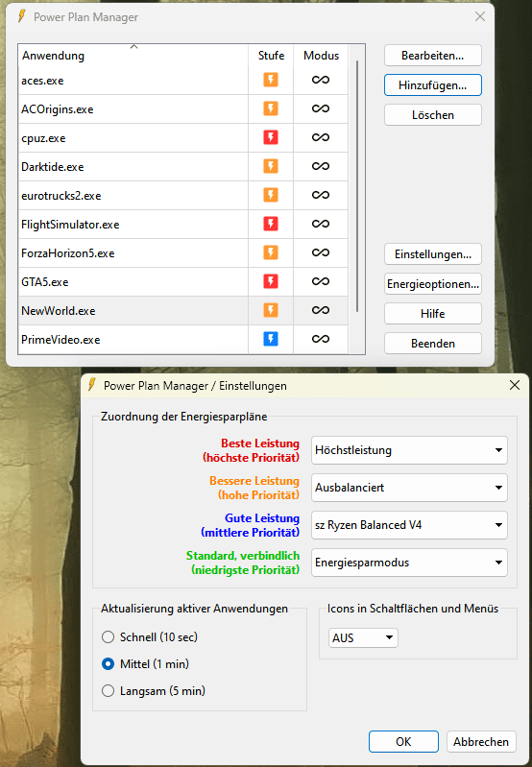Click the red level icon for FlightSimulator.exe
The height and width of the screenshot is (767, 532).
[271, 224]
